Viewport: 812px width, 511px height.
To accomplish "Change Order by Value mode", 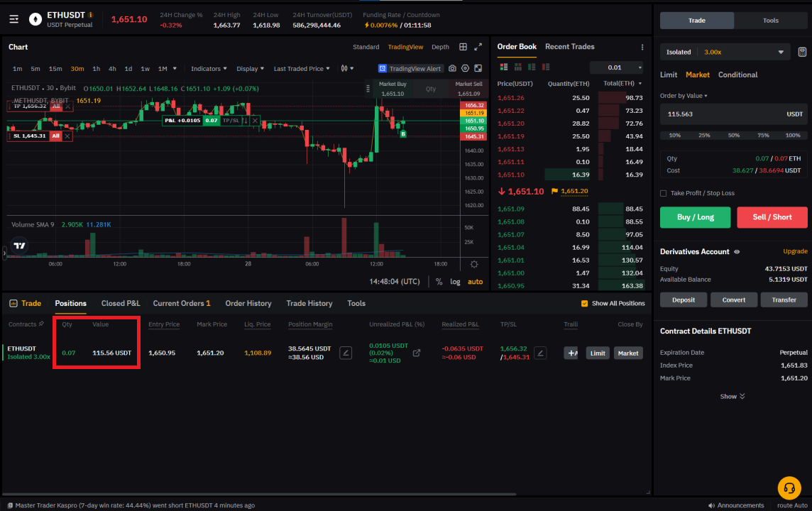I will pyautogui.click(x=684, y=96).
